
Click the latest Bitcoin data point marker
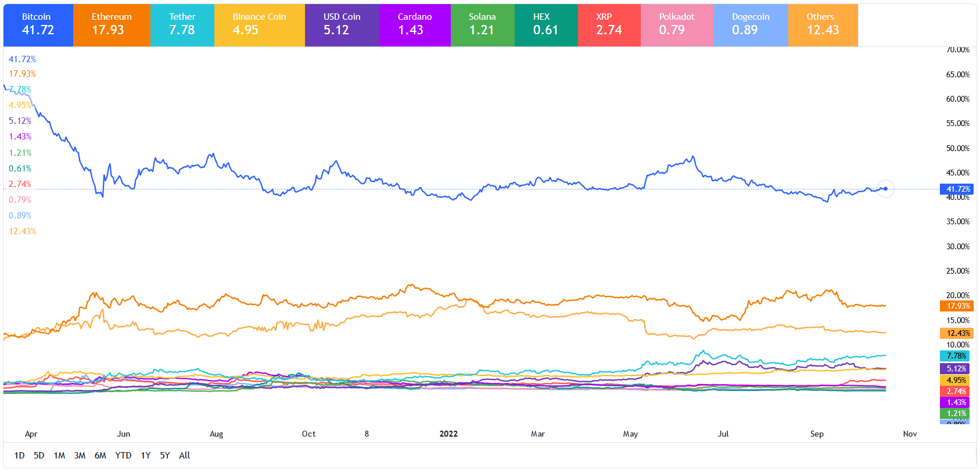[885, 188]
